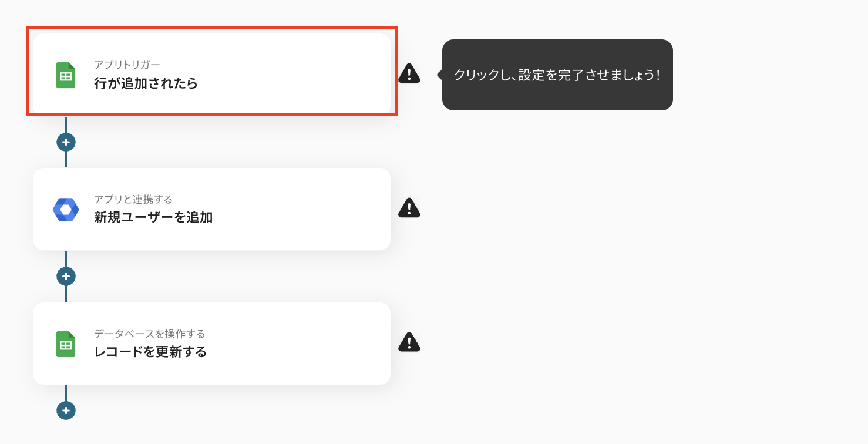Open the 行が追加されたら trigger card
The width and height of the screenshot is (868, 444).
[x=211, y=75]
